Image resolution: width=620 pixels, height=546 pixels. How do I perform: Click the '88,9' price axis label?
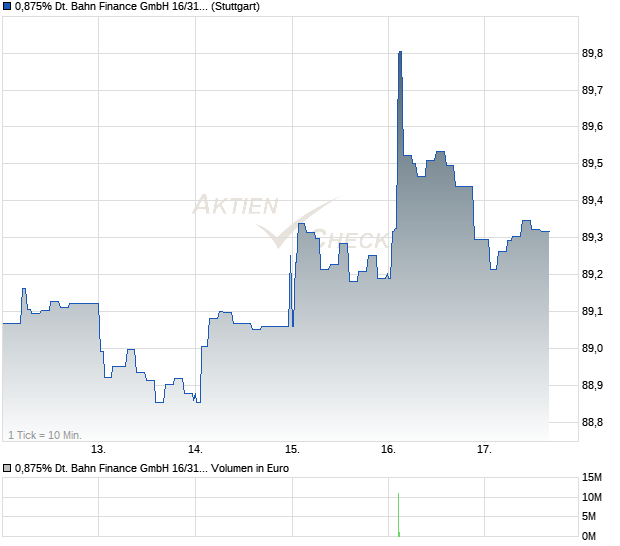pos(592,385)
